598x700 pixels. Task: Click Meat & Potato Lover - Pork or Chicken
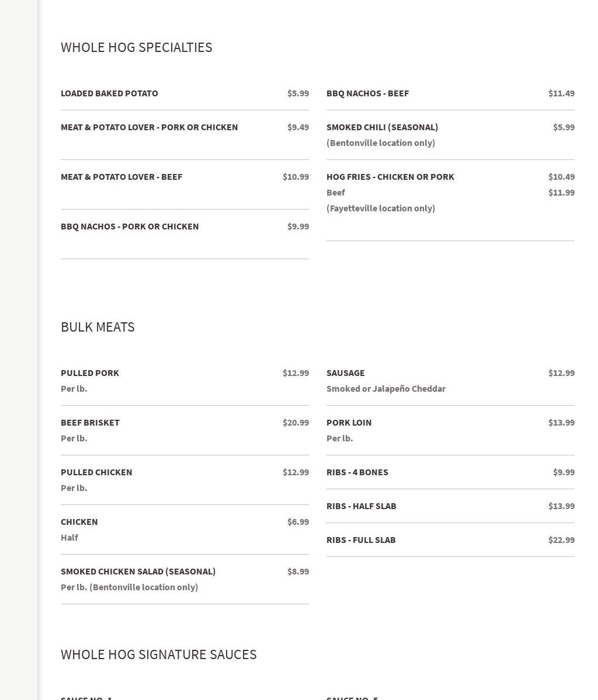(149, 127)
